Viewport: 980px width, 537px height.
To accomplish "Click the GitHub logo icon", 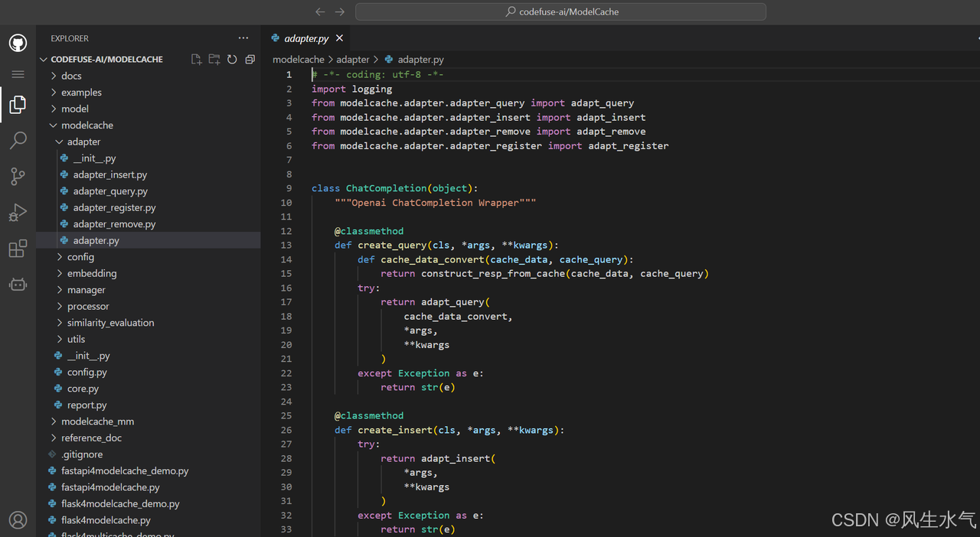I will [18, 43].
